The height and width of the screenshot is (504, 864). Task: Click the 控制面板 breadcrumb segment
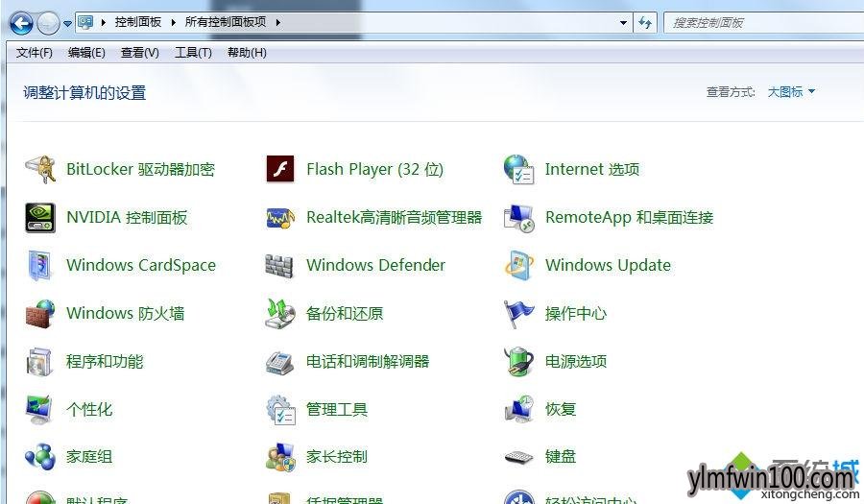(137, 22)
